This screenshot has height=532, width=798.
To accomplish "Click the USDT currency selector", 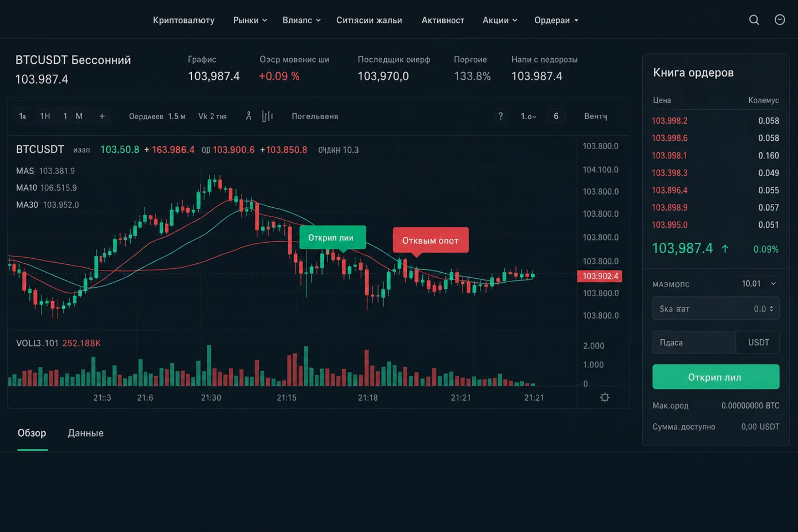I will click(x=758, y=342).
